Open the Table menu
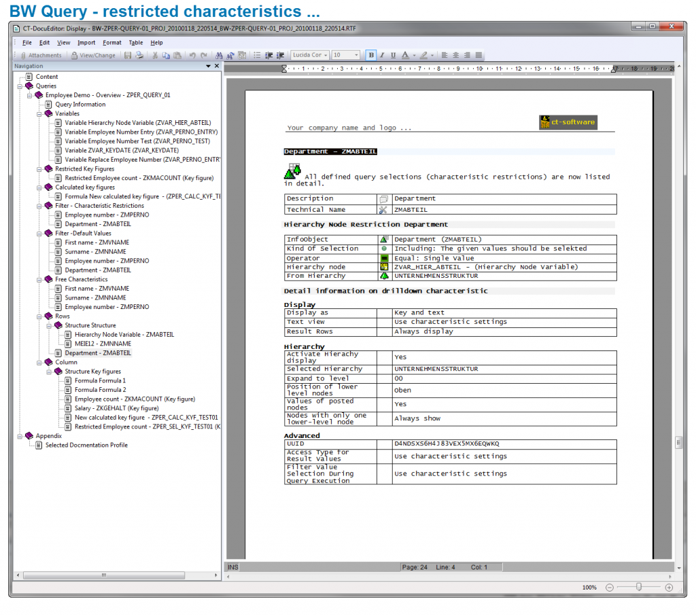This screenshot has height=616, width=696. [x=135, y=42]
